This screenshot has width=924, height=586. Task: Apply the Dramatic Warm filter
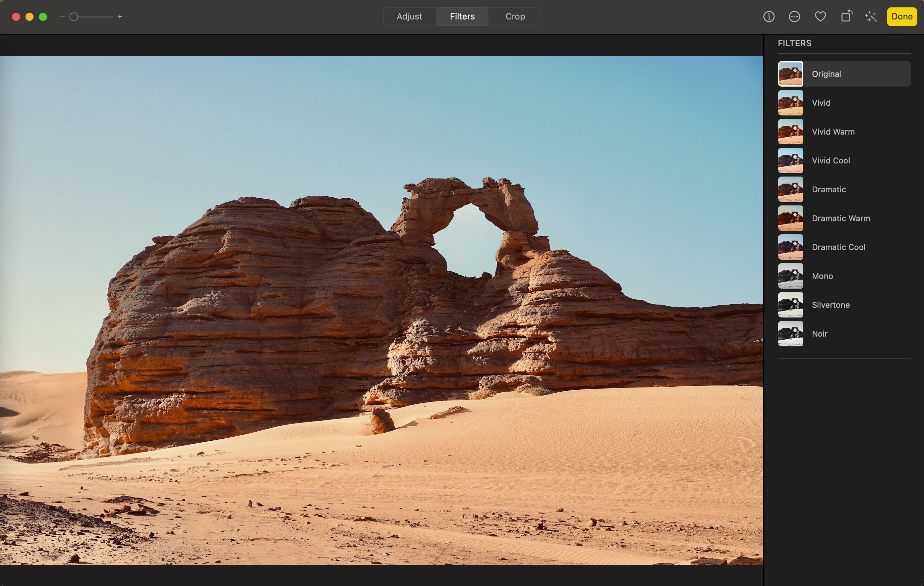coord(840,218)
